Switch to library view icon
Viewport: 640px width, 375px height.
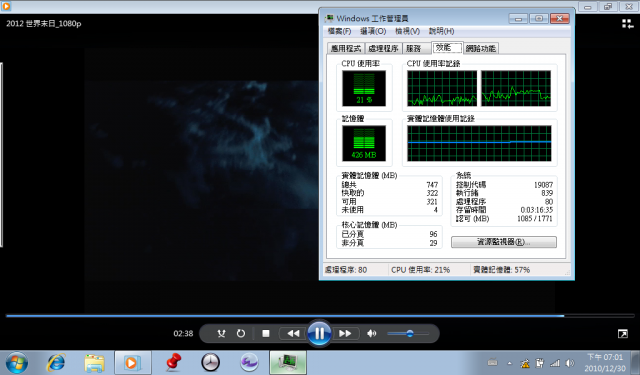(x=627, y=24)
